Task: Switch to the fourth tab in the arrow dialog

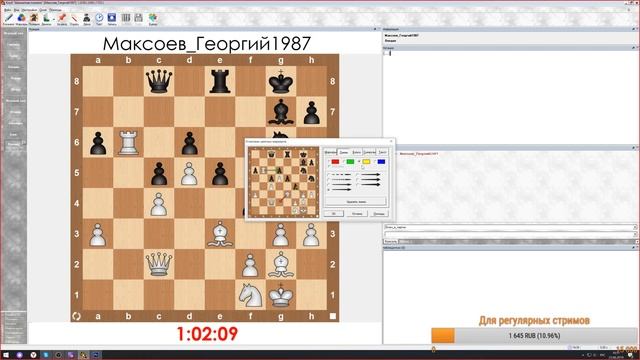Action: 369,152
